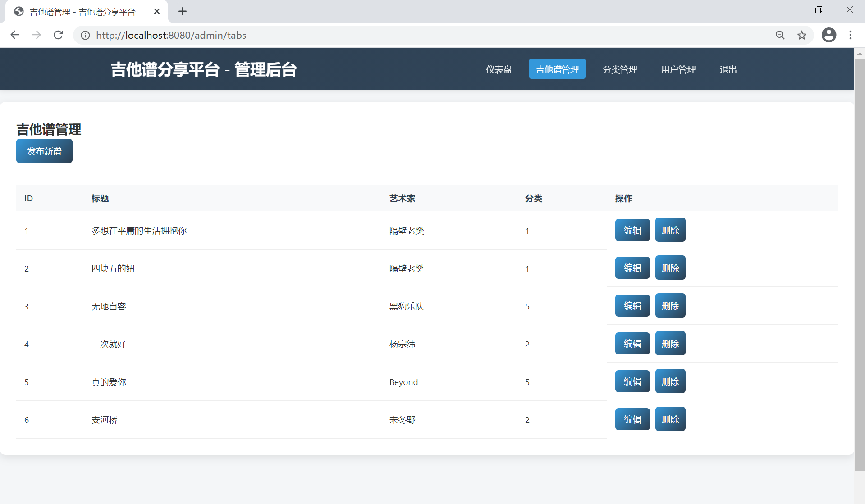Image resolution: width=865 pixels, height=504 pixels.
Task: Open the browser profile avatar icon
Action: (828, 35)
